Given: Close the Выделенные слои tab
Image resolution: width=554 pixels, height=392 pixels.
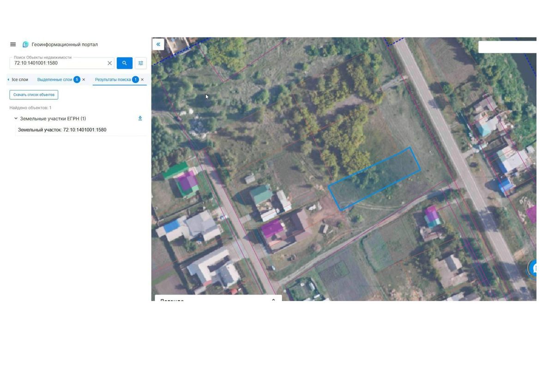Looking at the screenshot, I should [84, 79].
